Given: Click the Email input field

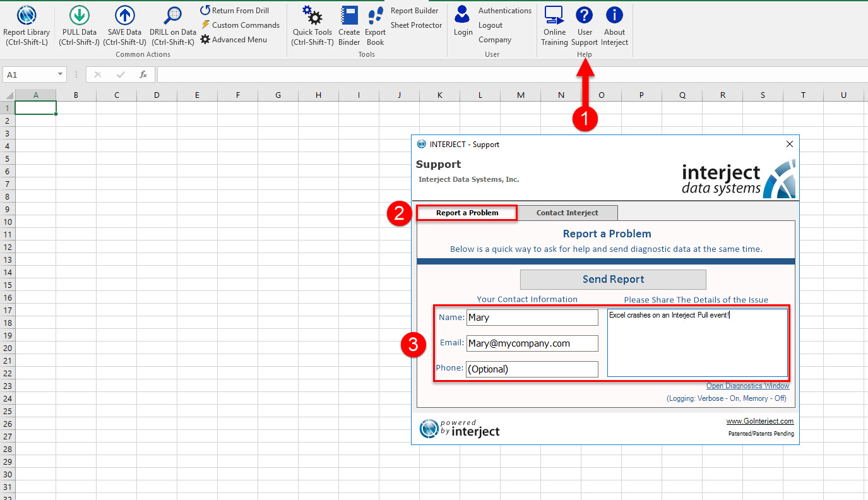Looking at the screenshot, I should point(532,343).
